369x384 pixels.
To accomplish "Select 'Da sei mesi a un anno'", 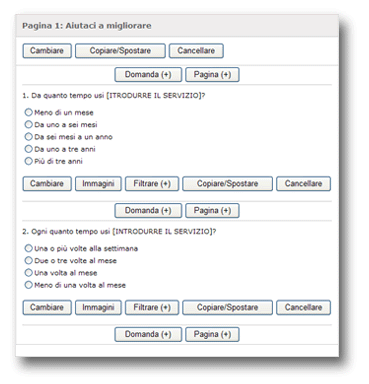I will [x=29, y=137].
